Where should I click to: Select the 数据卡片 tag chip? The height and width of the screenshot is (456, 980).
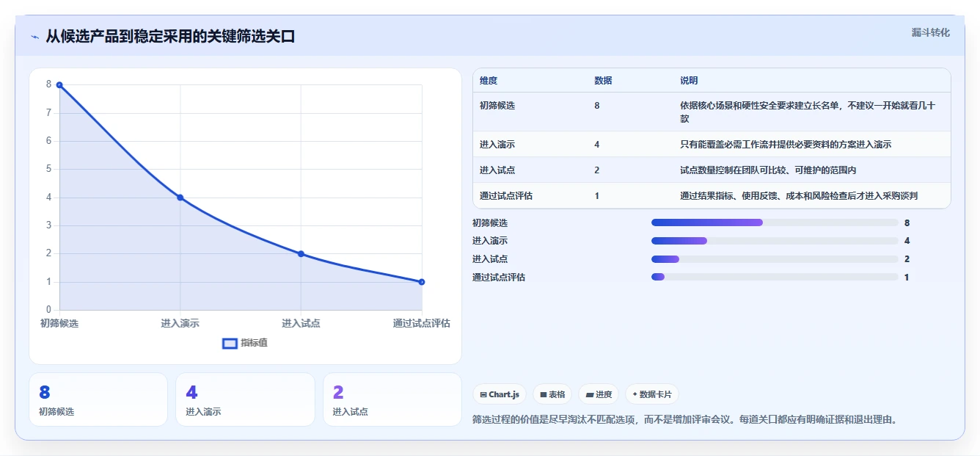pyautogui.click(x=651, y=394)
